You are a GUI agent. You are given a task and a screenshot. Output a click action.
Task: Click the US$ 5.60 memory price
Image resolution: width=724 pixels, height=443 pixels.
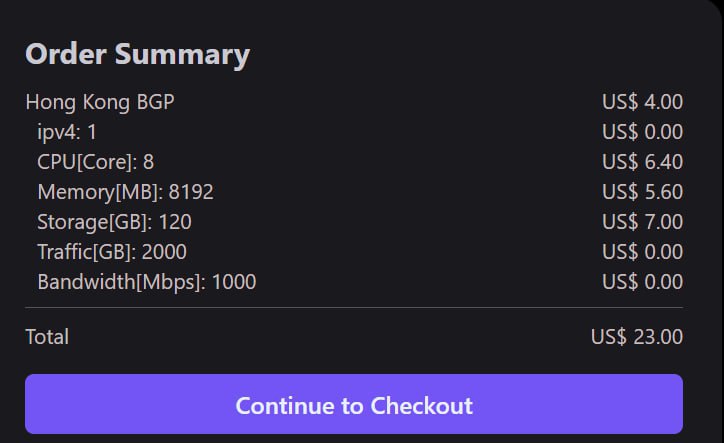click(x=642, y=191)
